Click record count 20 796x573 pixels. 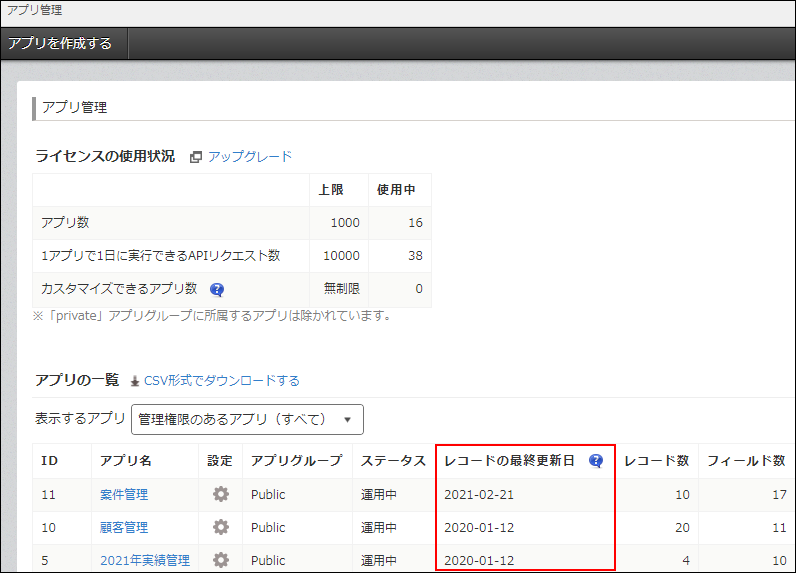click(682, 527)
